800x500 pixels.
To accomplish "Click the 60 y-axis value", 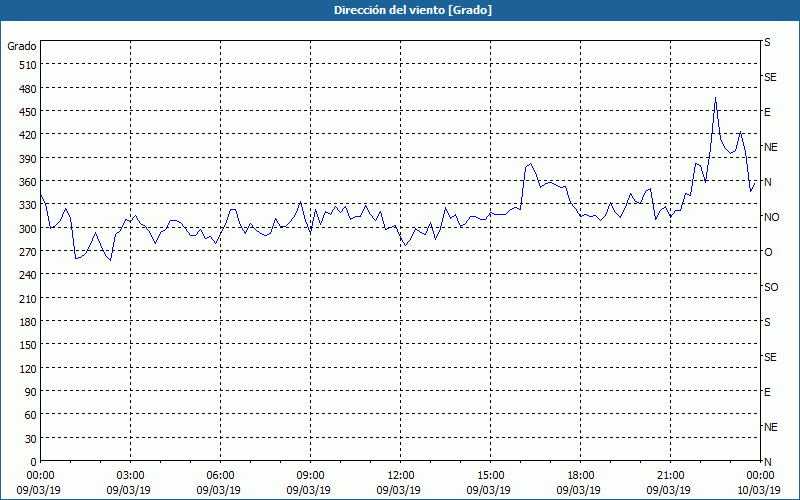I will pyautogui.click(x=31, y=416).
